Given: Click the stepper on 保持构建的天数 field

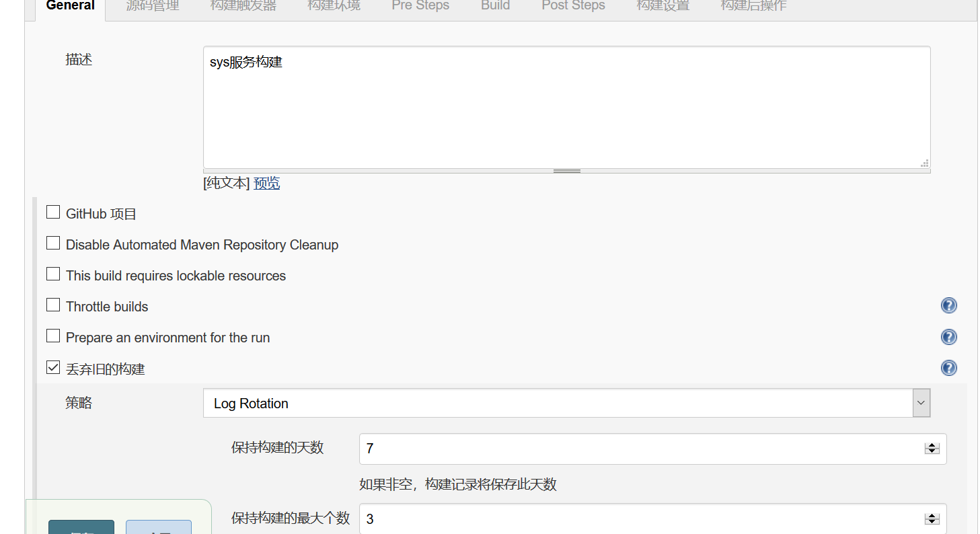Looking at the screenshot, I should click(x=932, y=448).
